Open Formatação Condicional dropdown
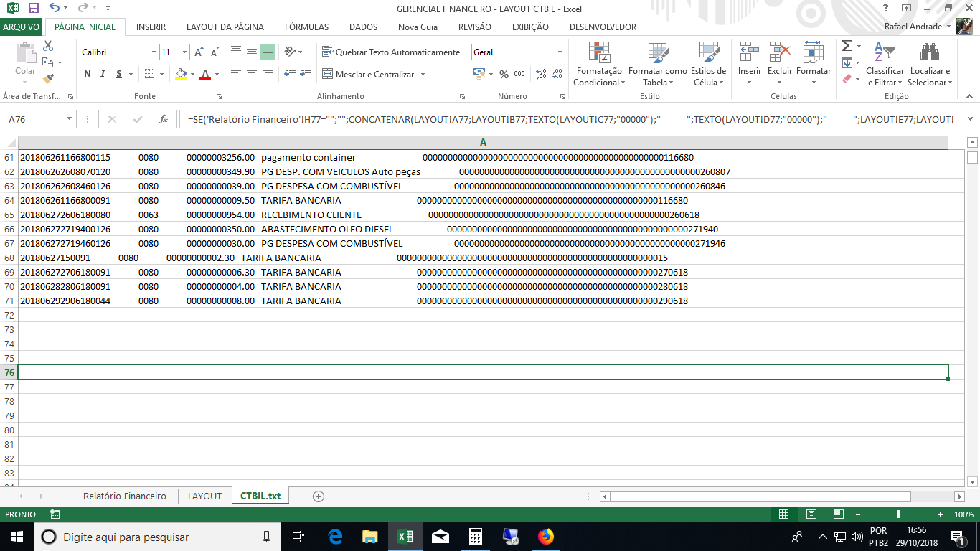This screenshot has width=980, height=551. click(x=599, y=65)
